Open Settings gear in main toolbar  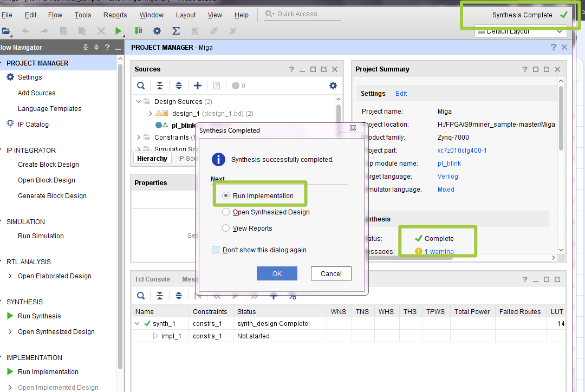click(157, 31)
